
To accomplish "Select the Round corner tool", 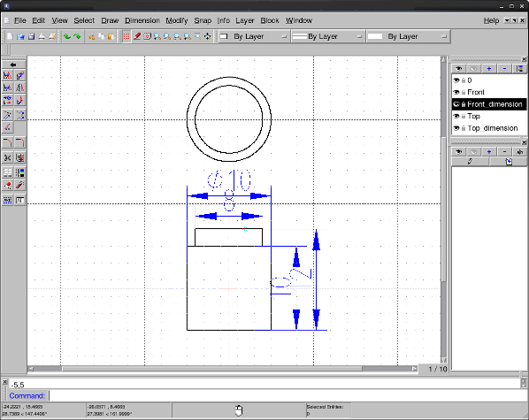I will 20,142.
